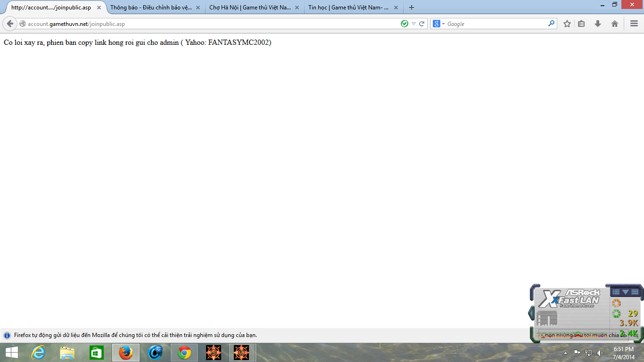Click the orange upload ring indicator
The image size is (644, 362).
click(x=616, y=303)
